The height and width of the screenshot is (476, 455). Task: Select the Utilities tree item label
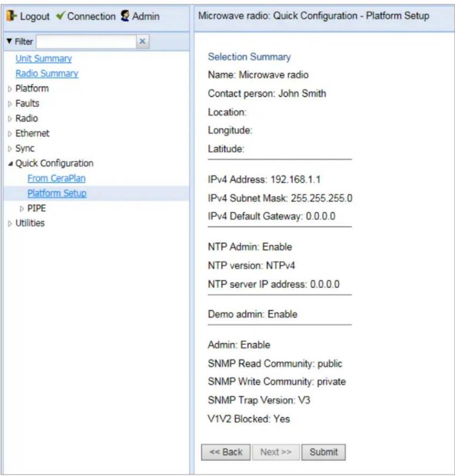click(x=30, y=223)
